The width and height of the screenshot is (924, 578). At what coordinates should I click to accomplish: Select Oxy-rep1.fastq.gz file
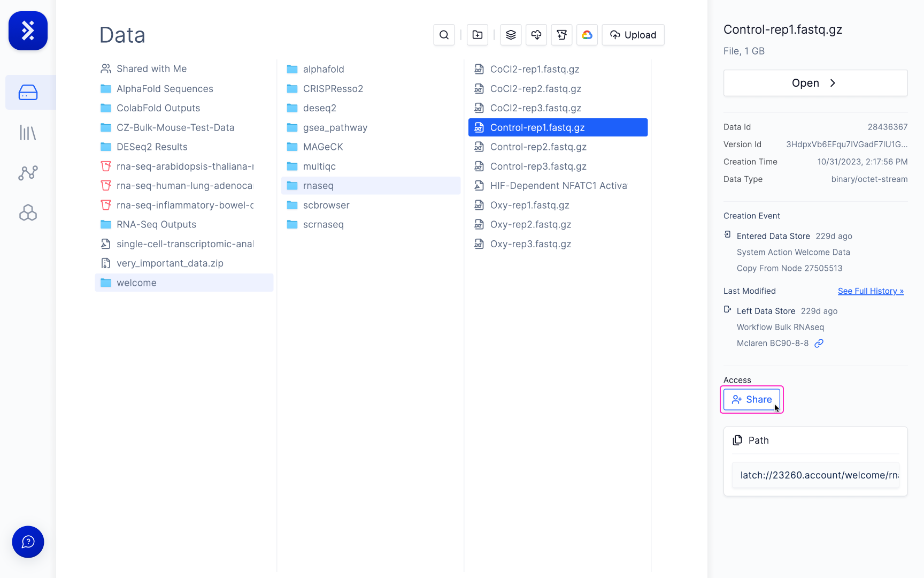[558, 205]
